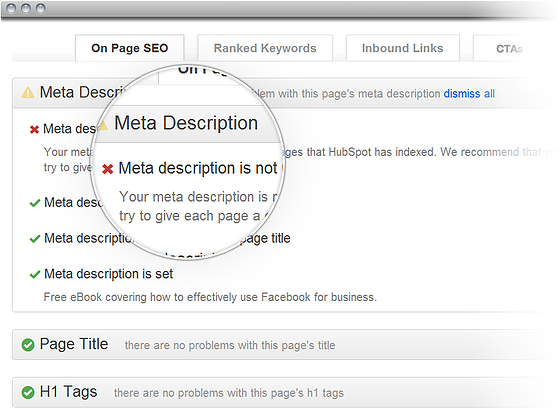Screen dimensions: 560x420
Task: Click the green checkmark before page title item
Action: point(35,239)
